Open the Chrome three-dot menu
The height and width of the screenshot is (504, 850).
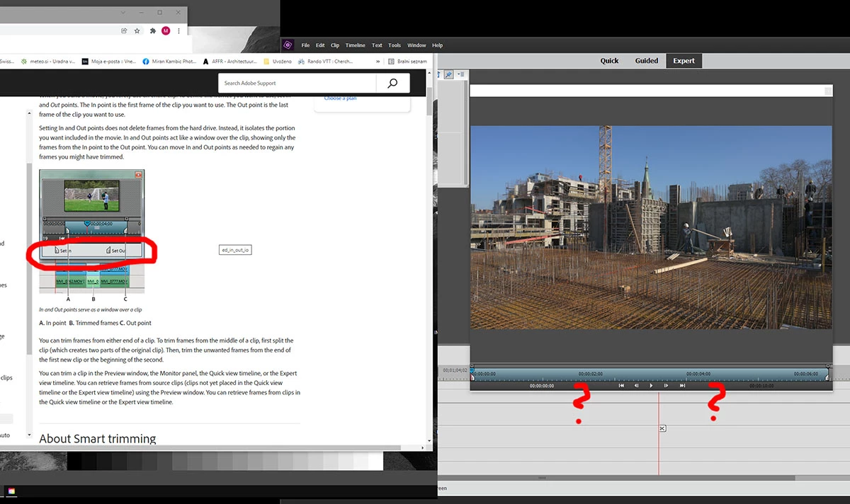(x=178, y=31)
